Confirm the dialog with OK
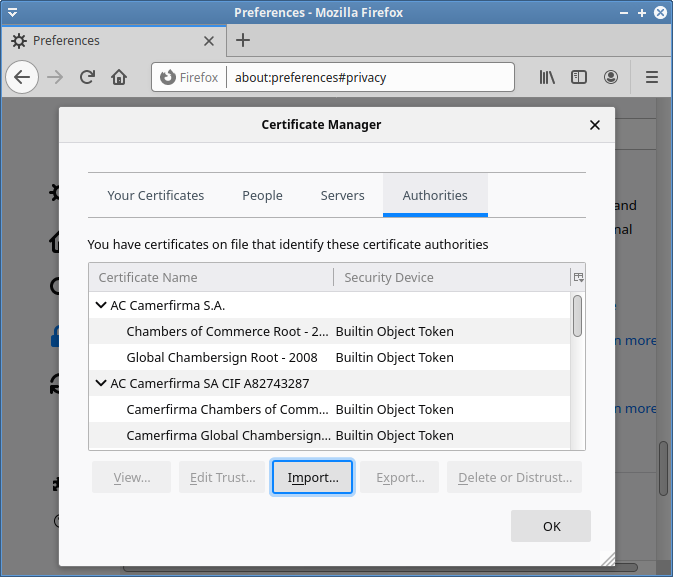The image size is (673, 577). click(551, 526)
